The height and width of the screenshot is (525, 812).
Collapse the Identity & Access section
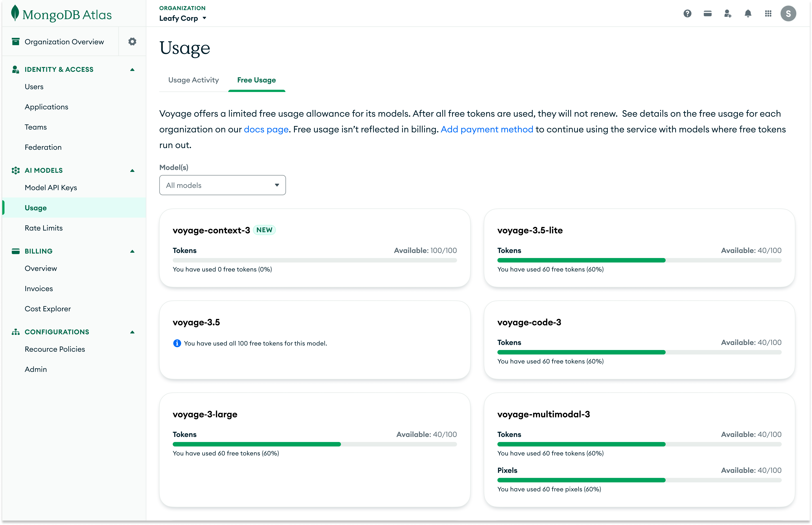point(132,70)
